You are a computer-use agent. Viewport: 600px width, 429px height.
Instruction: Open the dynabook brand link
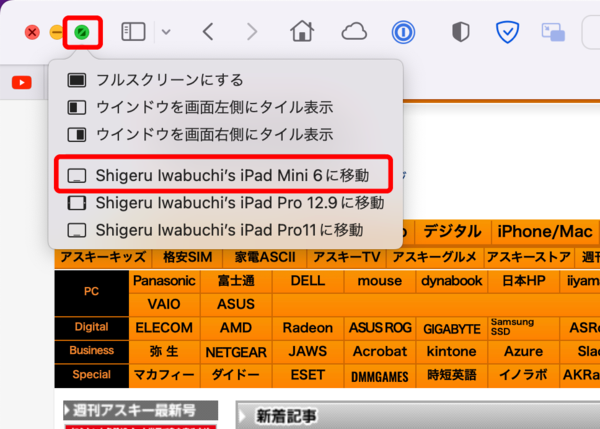[452, 281]
